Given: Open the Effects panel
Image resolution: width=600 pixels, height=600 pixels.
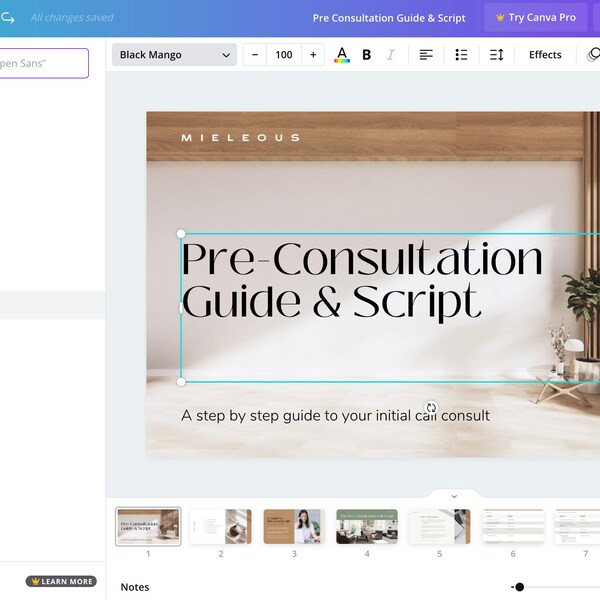Looking at the screenshot, I should point(545,55).
